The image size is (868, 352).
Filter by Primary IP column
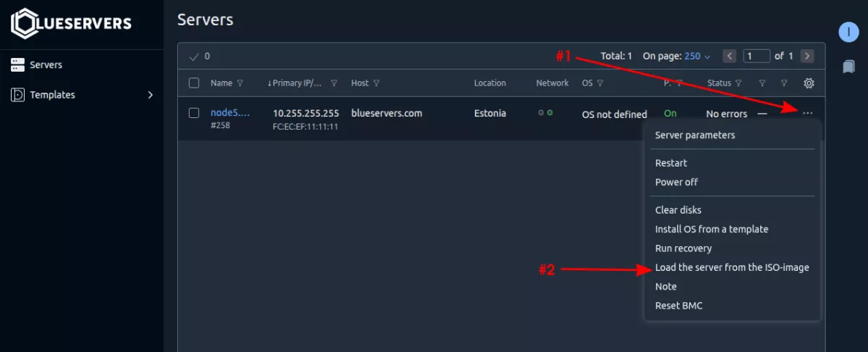click(333, 83)
